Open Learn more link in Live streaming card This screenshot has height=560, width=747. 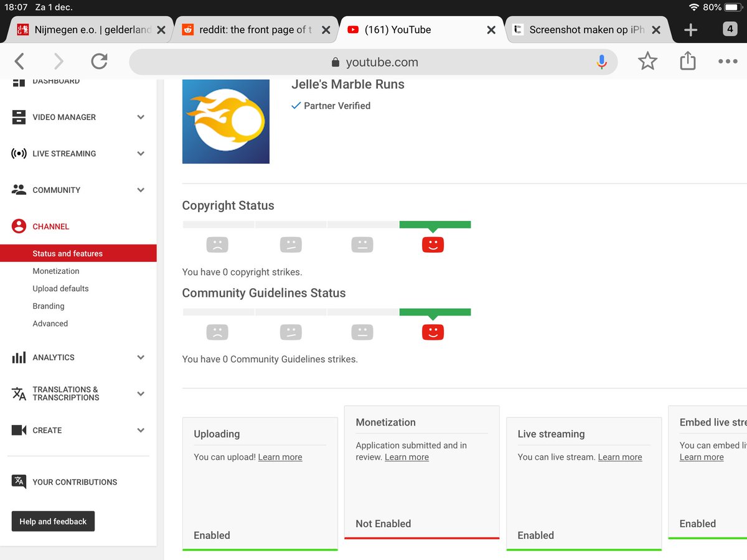click(x=620, y=457)
